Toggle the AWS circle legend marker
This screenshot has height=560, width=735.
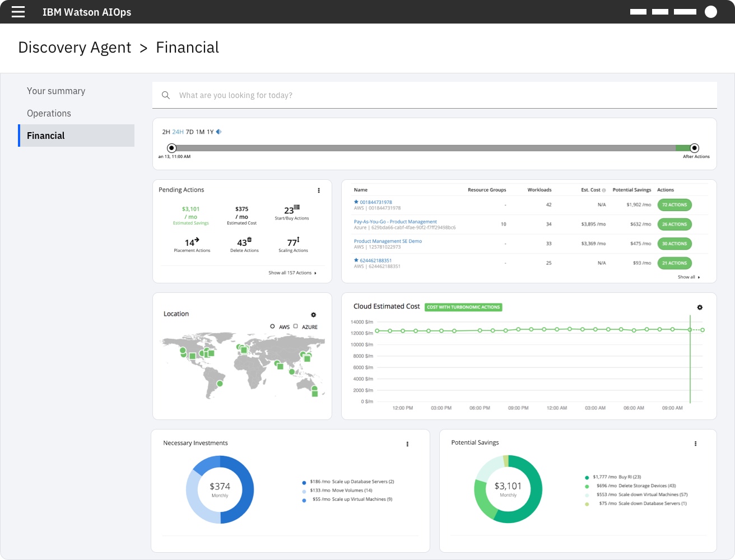[x=272, y=326]
